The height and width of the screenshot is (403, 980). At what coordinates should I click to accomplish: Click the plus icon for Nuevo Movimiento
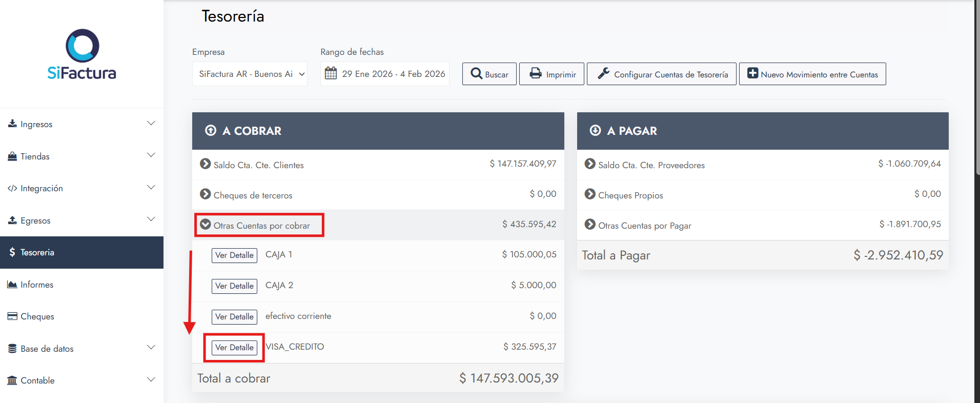[x=752, y=73]
